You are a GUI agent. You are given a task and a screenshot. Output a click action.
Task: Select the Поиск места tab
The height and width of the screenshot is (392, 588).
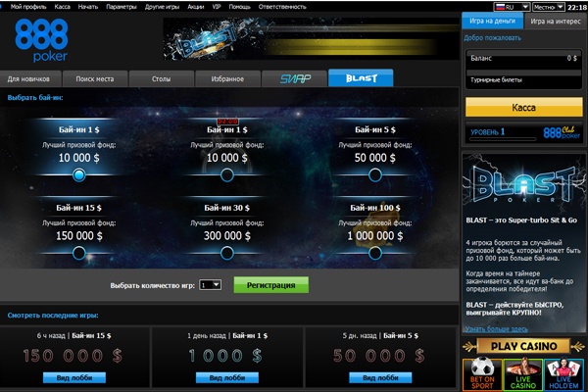click(95, 79)
